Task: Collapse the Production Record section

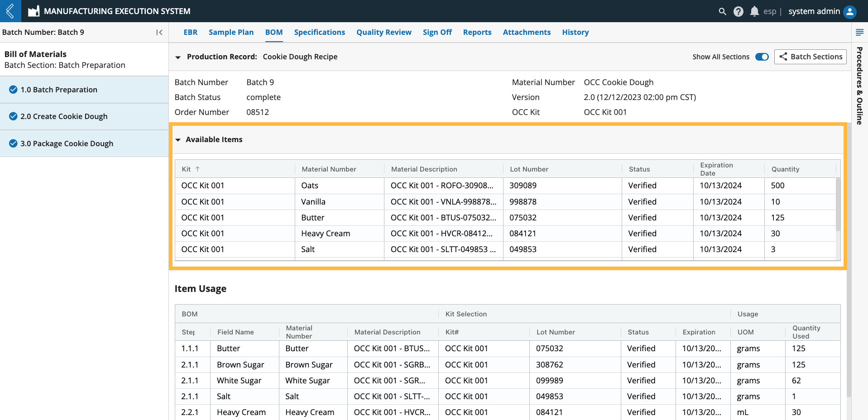Action: [x=178, y=57]
